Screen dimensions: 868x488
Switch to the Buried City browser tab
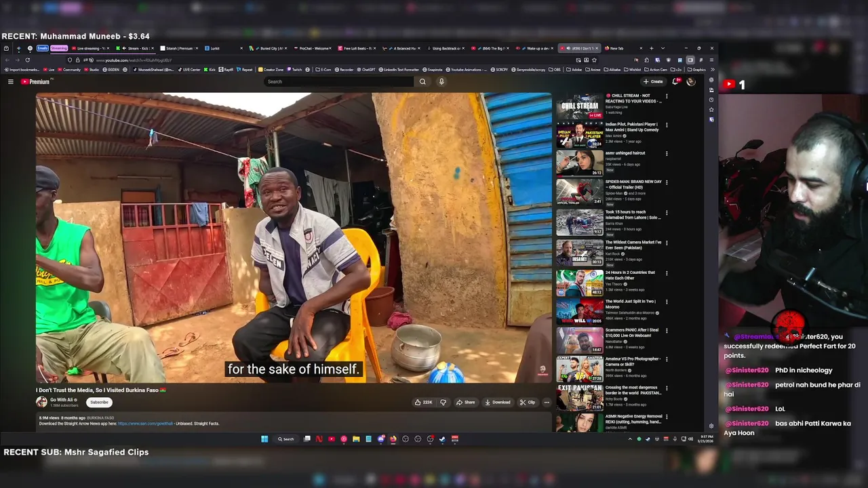click(267, 48)
